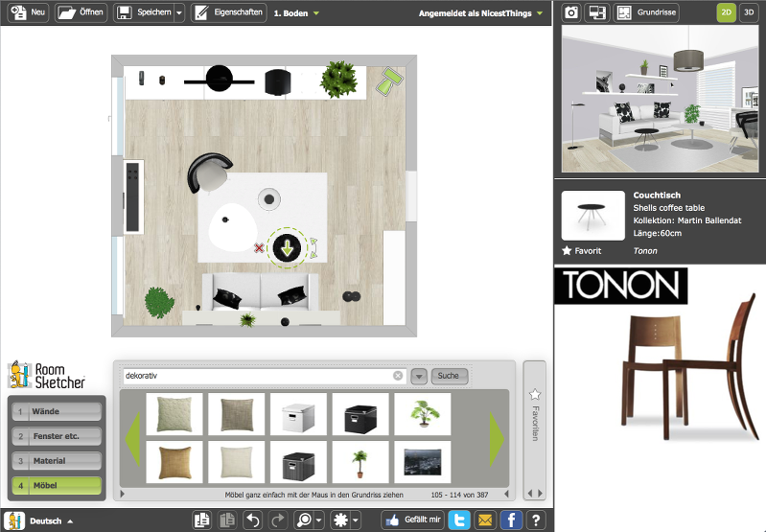Open the search options dropdown arrow
The height and width of the screenshot is (532, 766).
[419, 376]
